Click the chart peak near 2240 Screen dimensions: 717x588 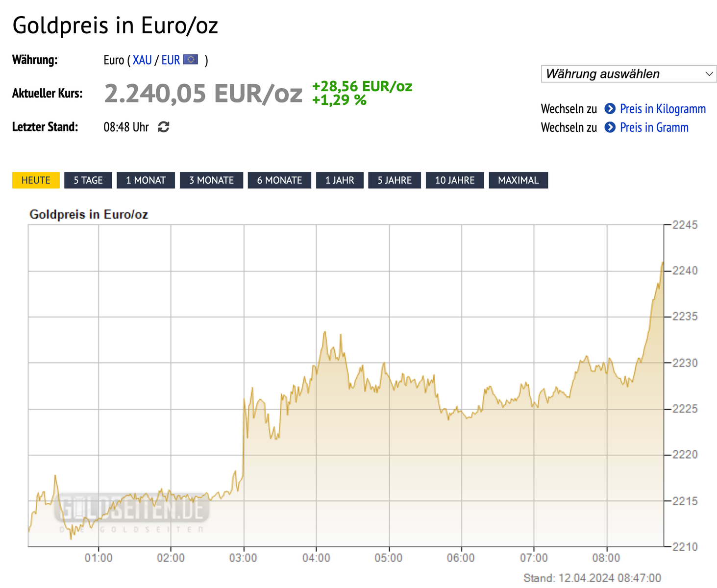(x=662, y=263)
